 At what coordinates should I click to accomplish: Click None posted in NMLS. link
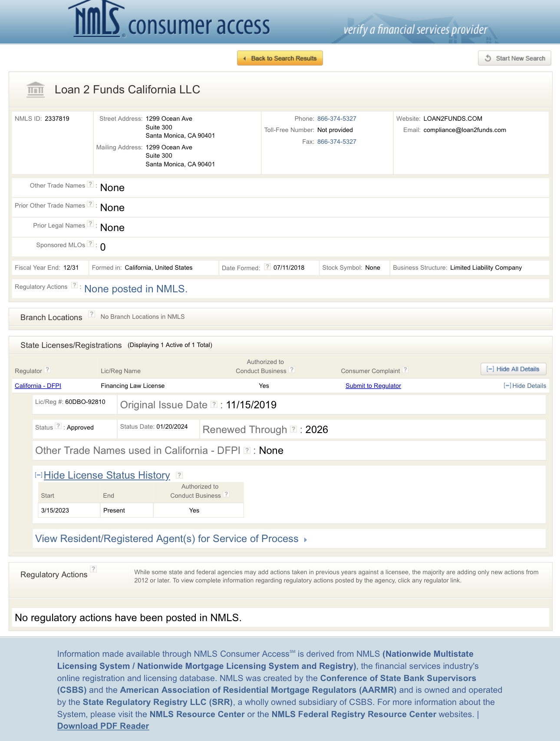pos(136,289)
